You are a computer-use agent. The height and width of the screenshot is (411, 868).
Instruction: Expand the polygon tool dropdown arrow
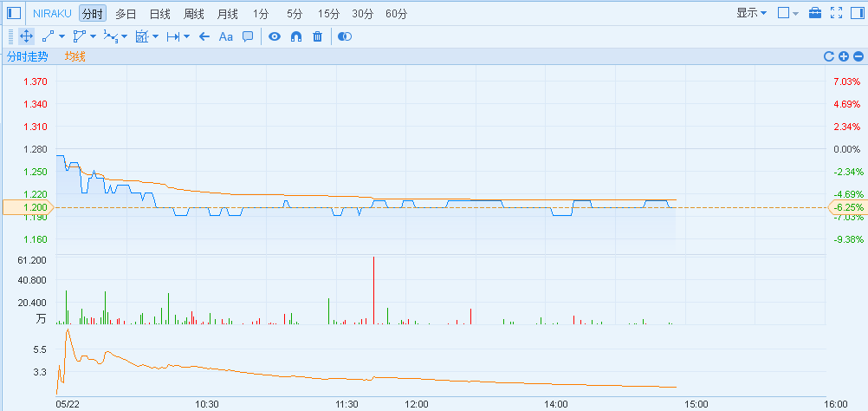point(93,37)
